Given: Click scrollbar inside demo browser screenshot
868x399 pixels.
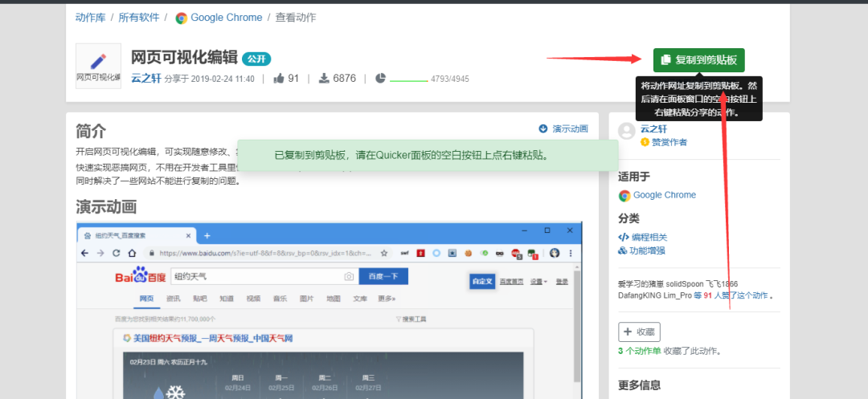Looking at the screenshot, I should pyautogui.click(x=576, y=326).
